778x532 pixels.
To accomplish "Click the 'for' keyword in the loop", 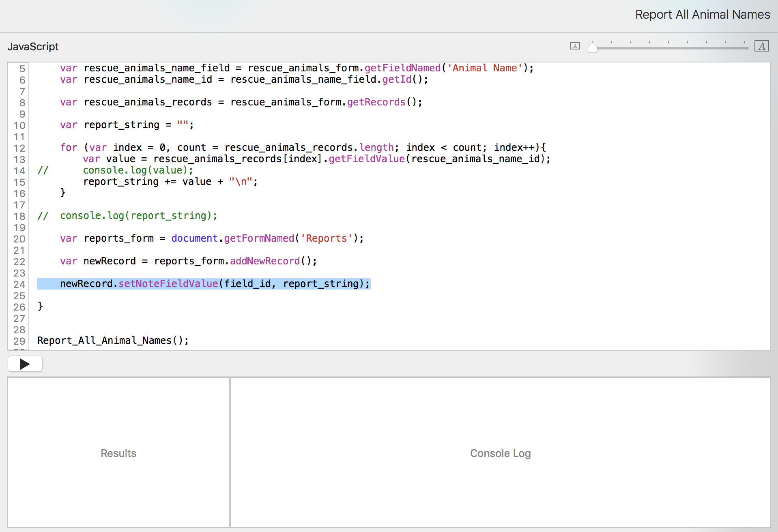I will pyautogui.click(x=69, y=148).
